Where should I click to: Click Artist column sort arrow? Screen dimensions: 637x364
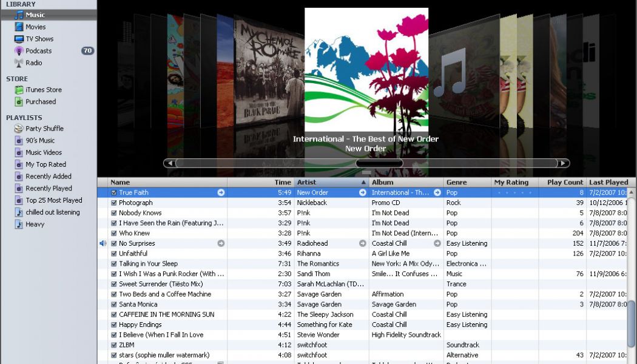(363, 182)
